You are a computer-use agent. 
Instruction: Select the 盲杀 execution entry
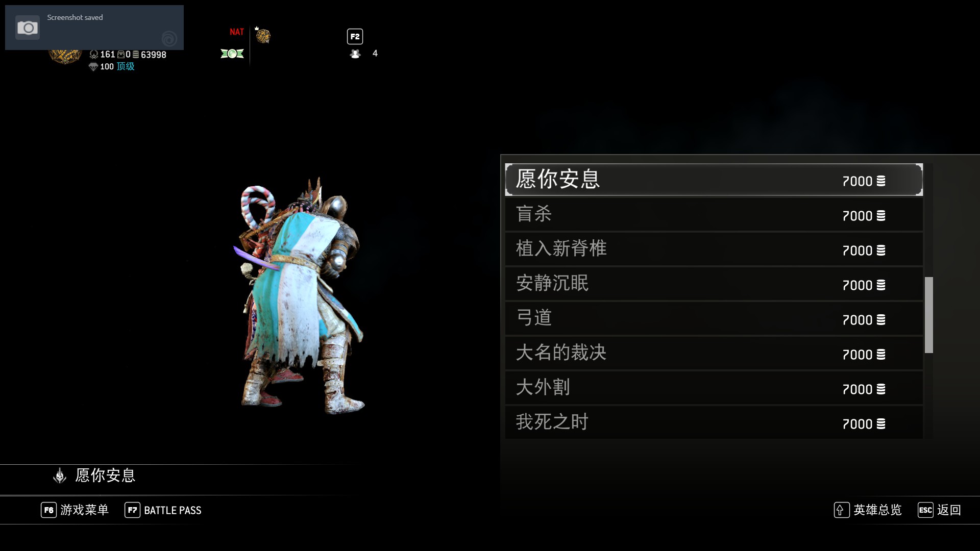[x=714, y=215]
